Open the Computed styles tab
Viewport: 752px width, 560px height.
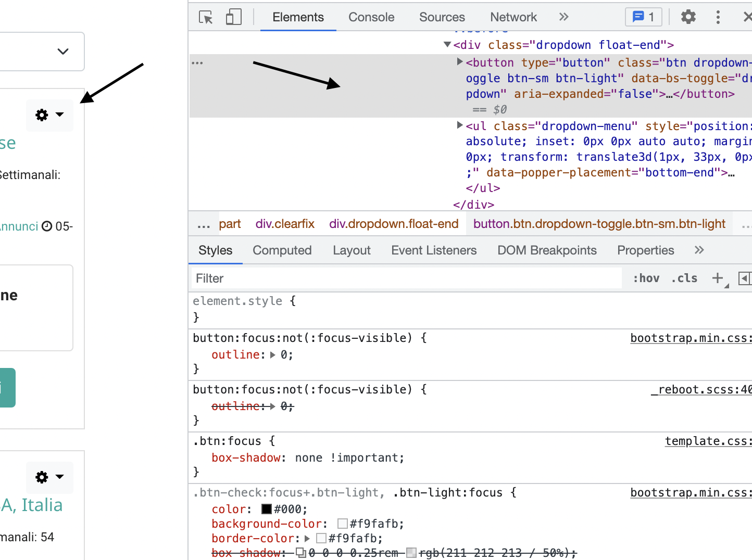coord(282,250)
